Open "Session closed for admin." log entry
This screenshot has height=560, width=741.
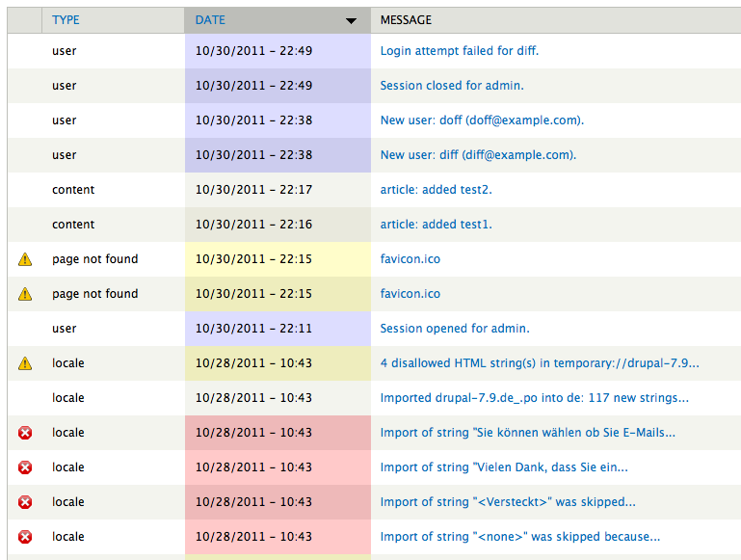[x=452, y=86]
